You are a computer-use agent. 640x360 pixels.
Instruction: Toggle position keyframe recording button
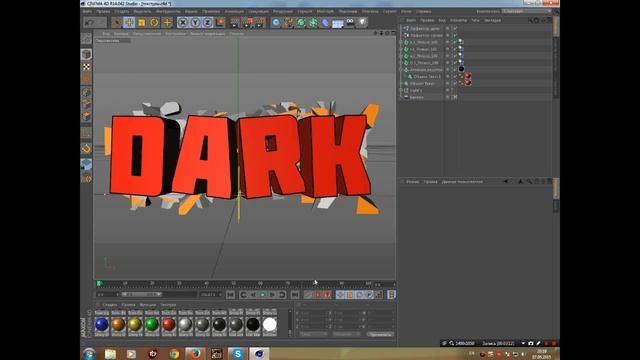[x=340, y=295]
